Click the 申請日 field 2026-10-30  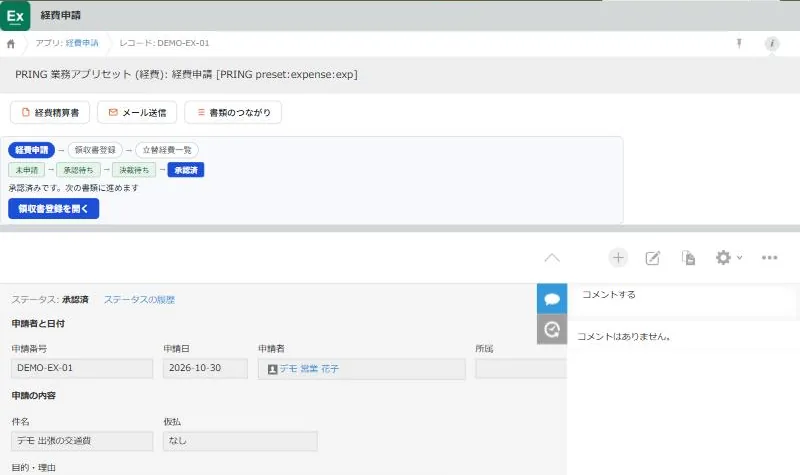tap(205, 368)
